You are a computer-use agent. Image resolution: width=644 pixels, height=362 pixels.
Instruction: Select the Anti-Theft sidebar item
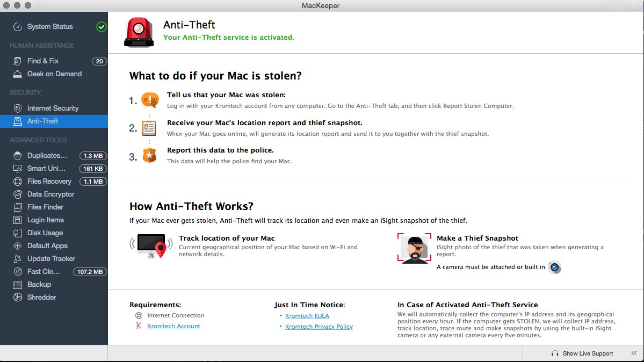(x=54, y=121)
